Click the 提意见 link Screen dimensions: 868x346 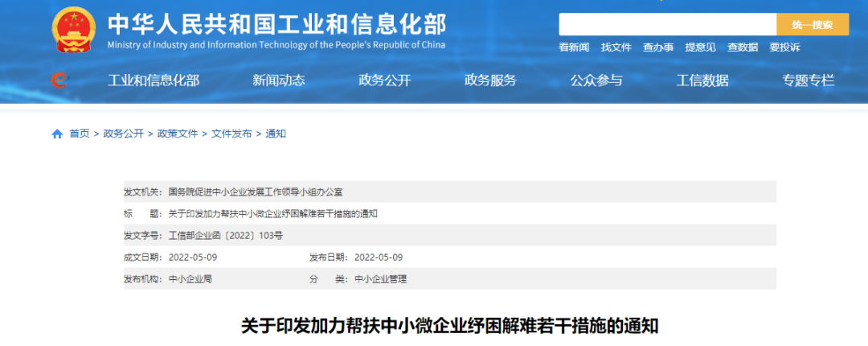point(700,47)
